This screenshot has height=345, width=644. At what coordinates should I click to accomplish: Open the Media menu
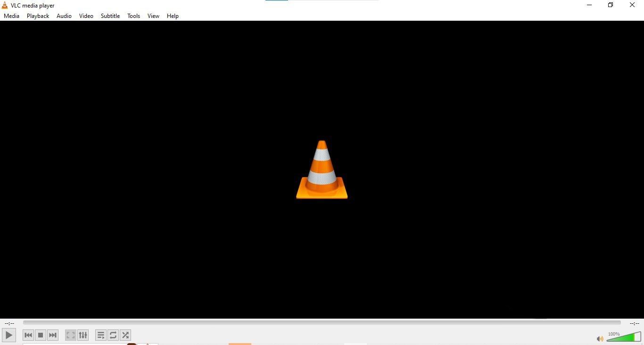point(12,16)
